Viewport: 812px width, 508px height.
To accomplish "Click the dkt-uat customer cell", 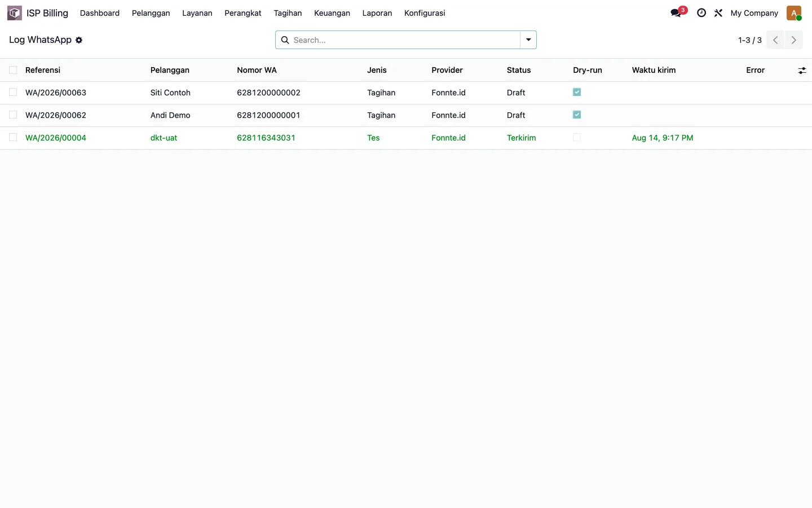I will [x=164, y=138].
